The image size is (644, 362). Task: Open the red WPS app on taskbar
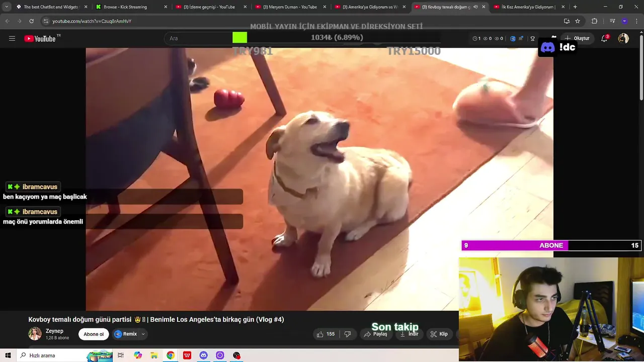point(187,355)
